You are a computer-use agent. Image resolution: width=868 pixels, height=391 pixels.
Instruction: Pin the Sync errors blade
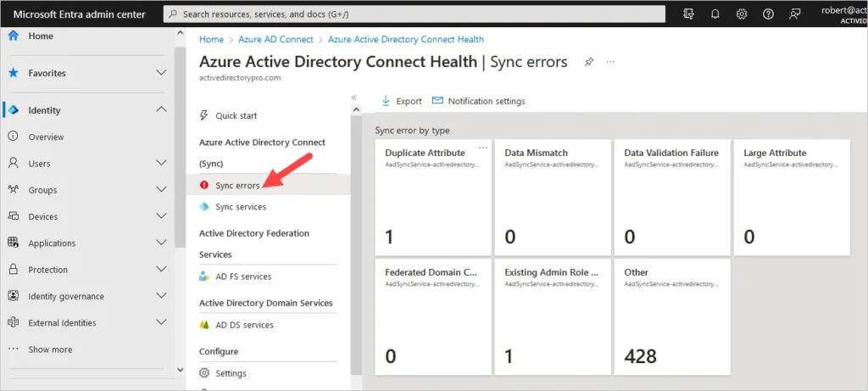(589, 62)
